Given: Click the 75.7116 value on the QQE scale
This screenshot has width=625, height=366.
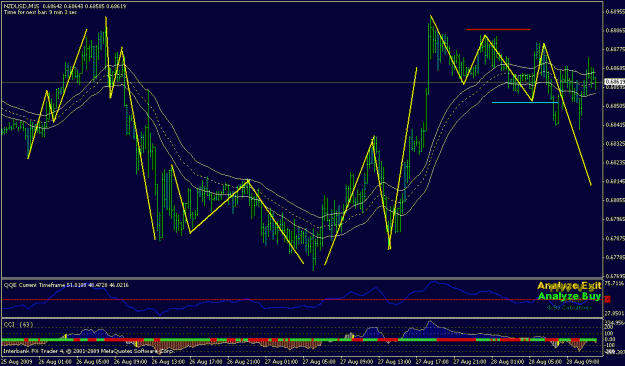Looking at the screenshot, I should 614,283.
